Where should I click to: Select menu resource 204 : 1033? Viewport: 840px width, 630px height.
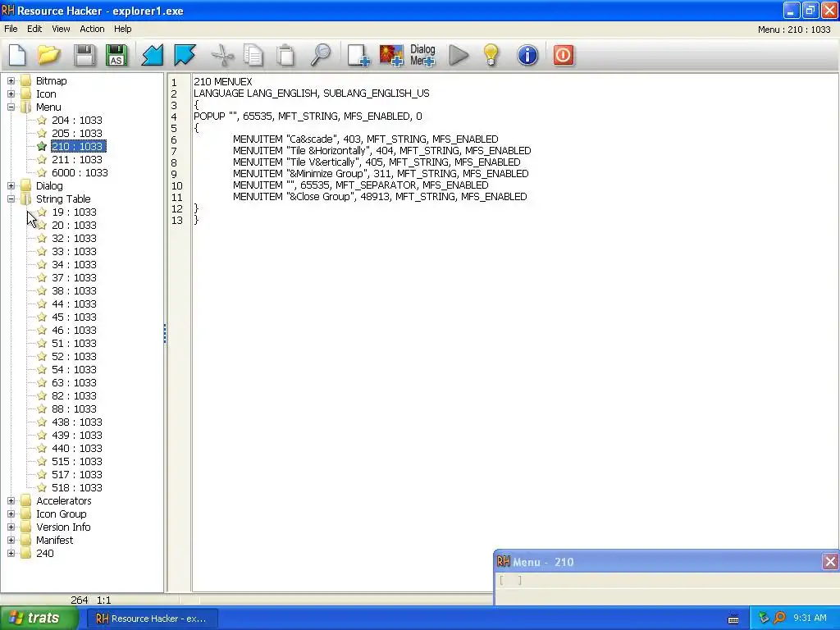pos(76,120)
